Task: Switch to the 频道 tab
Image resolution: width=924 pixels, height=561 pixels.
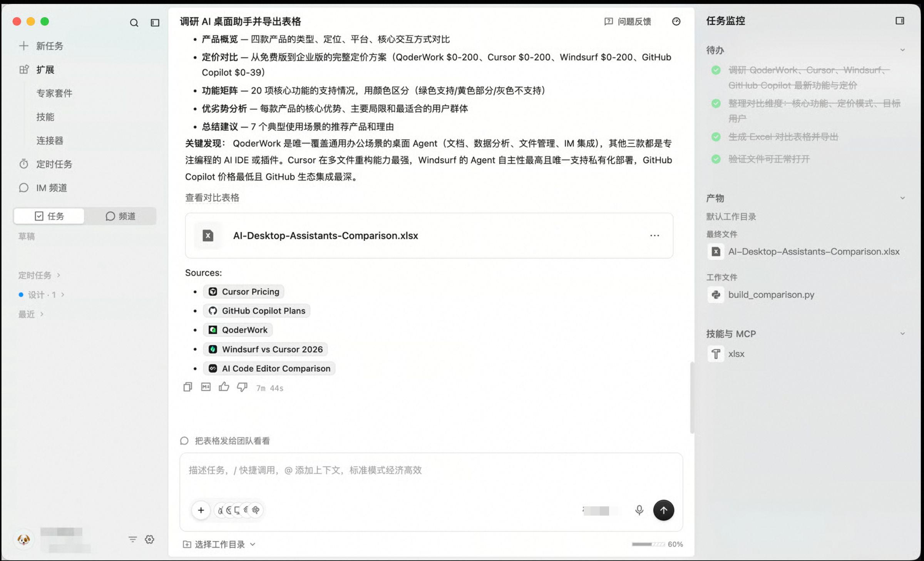Action: [121, 216]
